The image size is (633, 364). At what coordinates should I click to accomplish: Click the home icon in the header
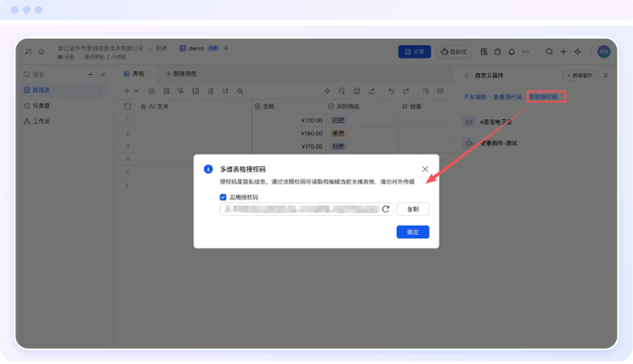[x=42, y=51]
